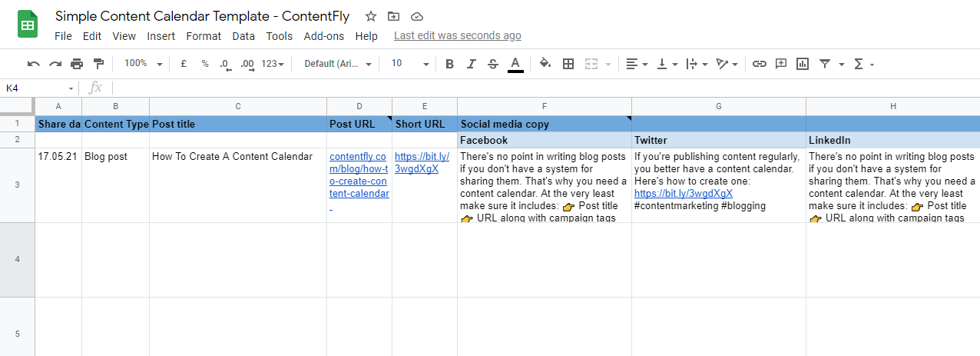Click the select all corner box
Screen dimensions: 980x356
click(17, 106)
